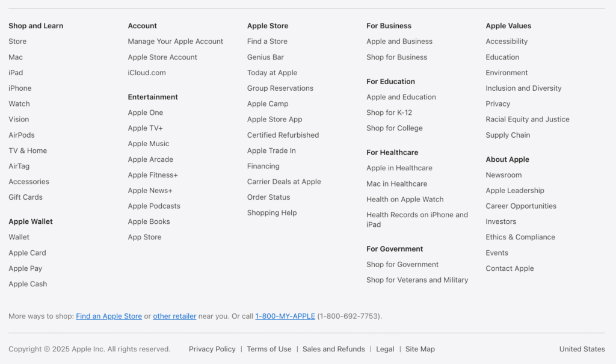Open the Shop for College link
Viewport: 616px width, 364px height.
pos(395,128)
